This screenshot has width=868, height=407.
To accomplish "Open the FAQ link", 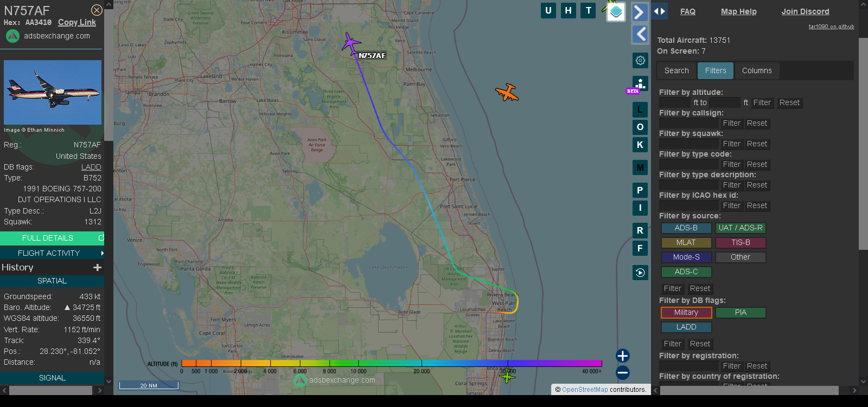I will click(688, 11).
